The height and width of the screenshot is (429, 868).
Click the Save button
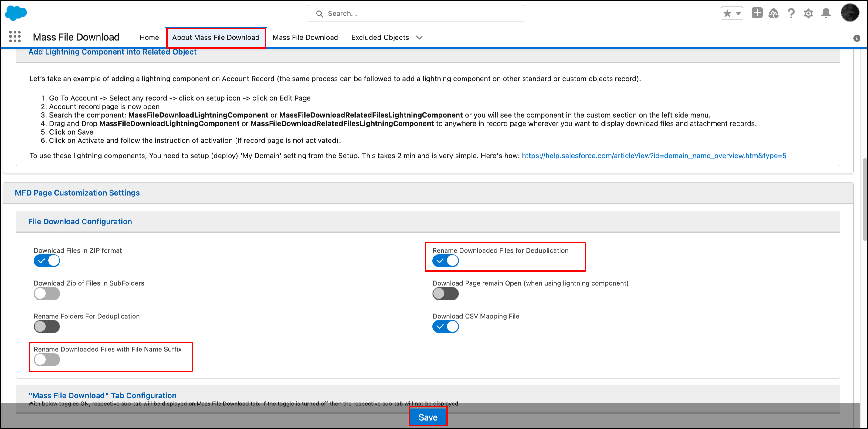(428, 417)
